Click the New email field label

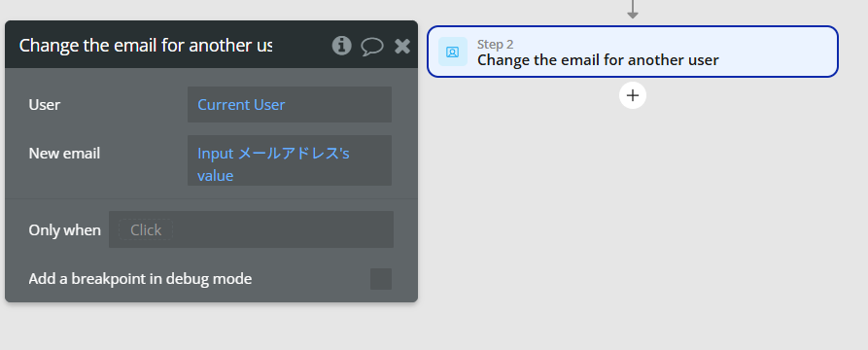click(x=64, y=154)
